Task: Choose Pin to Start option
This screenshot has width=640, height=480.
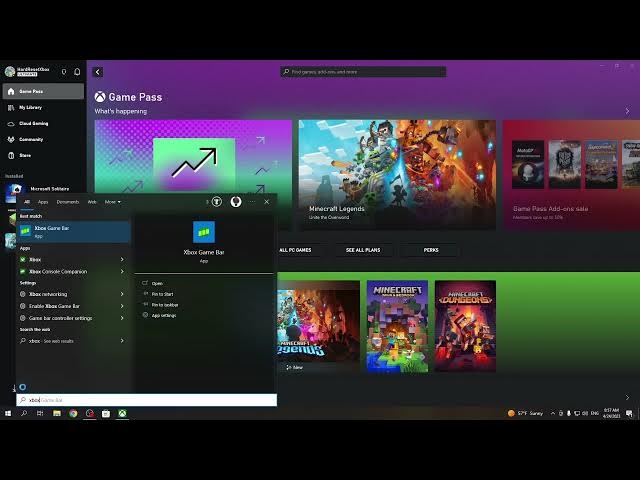Action: (x=162, y=294)
